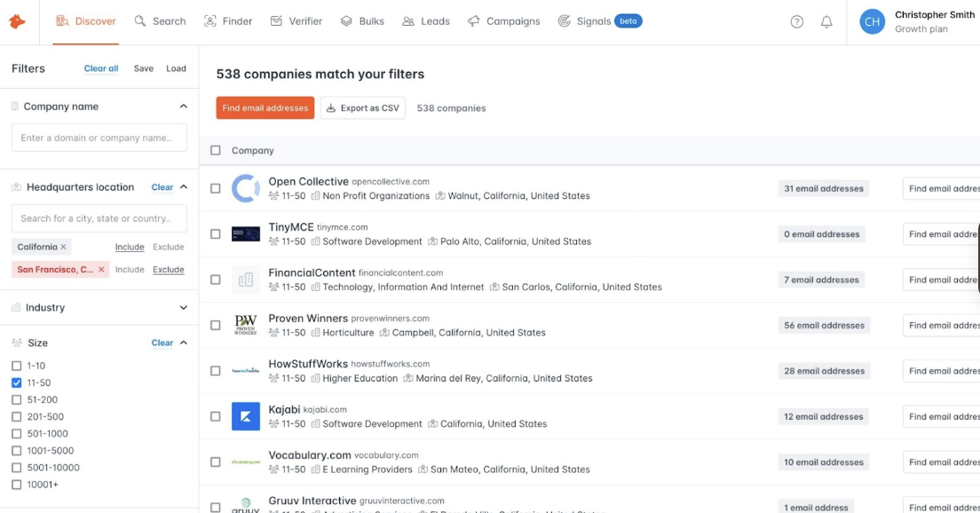Click the Find email addresses button

click(265, 107)
